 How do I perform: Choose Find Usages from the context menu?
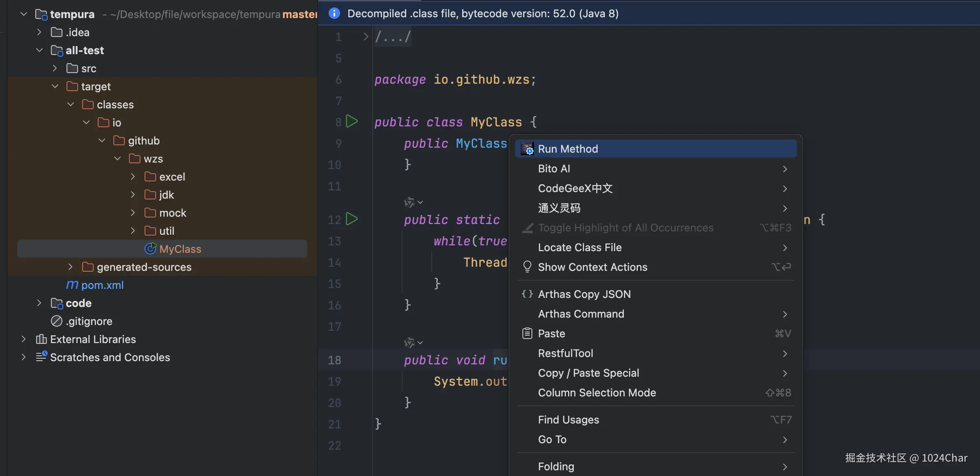[x=568, y=420]
